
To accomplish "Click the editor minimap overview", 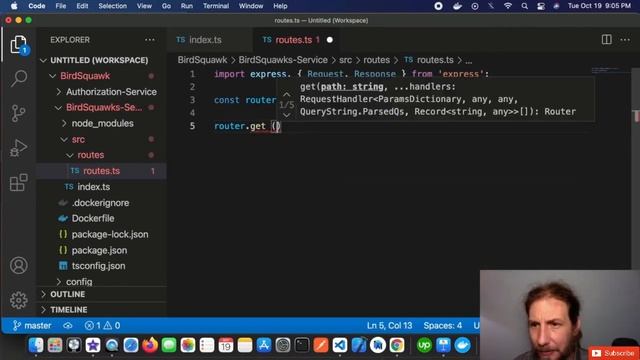I will click(611, 71).
